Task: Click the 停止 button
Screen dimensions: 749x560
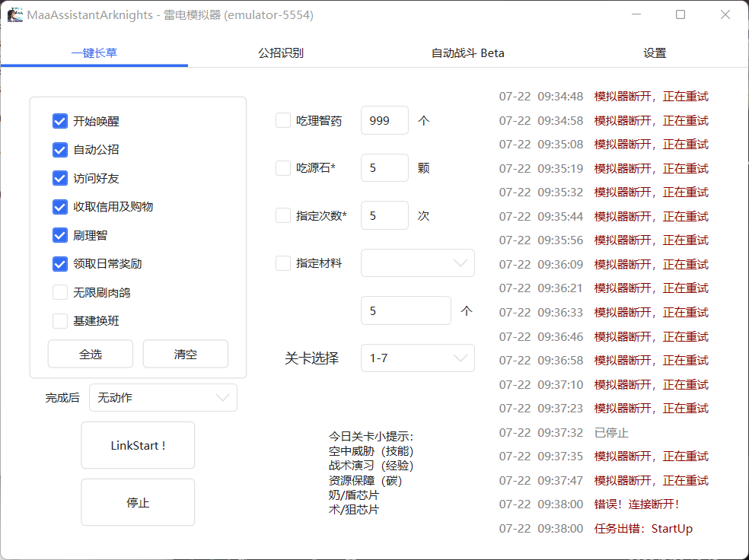Action: click(x=138, y=502)
